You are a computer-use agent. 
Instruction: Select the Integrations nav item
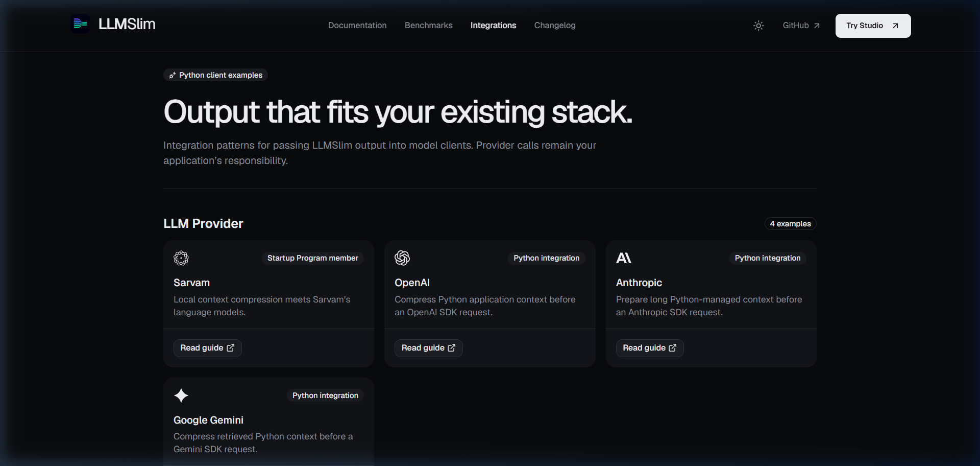493,26
